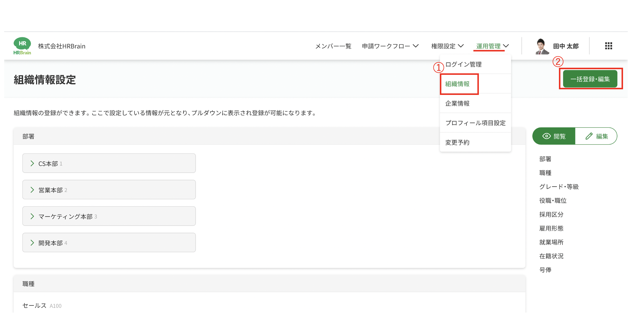Viewport: 644px width, 330px height.
Task: Jump to 就業場所 section
Action: click(x=551, y=242)
